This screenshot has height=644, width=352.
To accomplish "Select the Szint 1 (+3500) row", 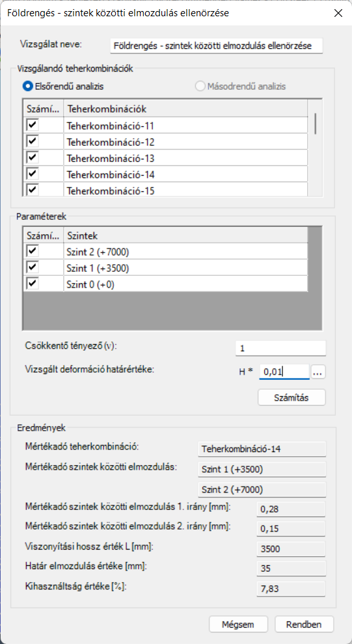I will 185,268.
